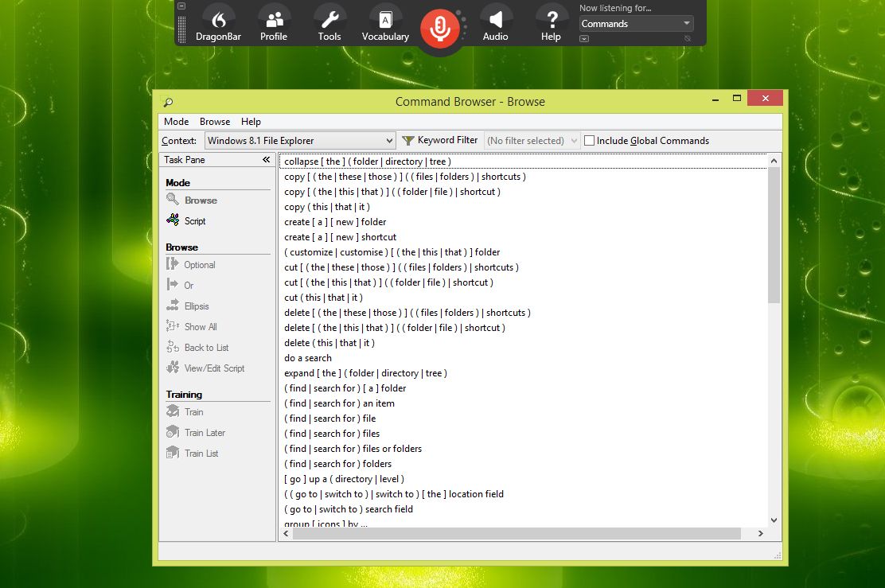This screenshot has height=588, width=885.
Task: Enable Include Global Commands checkbox
Action: (589, 141)
